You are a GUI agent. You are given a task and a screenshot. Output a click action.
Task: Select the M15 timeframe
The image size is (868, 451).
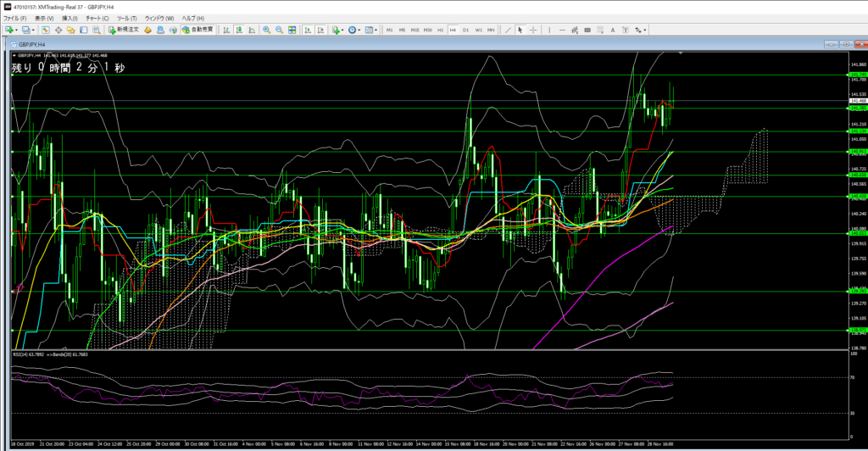415,30
